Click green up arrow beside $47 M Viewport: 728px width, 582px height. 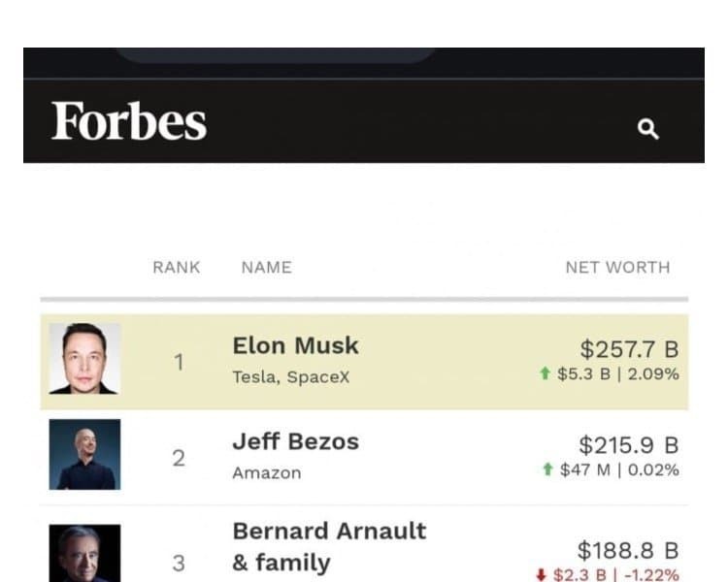tap(548, 470)
